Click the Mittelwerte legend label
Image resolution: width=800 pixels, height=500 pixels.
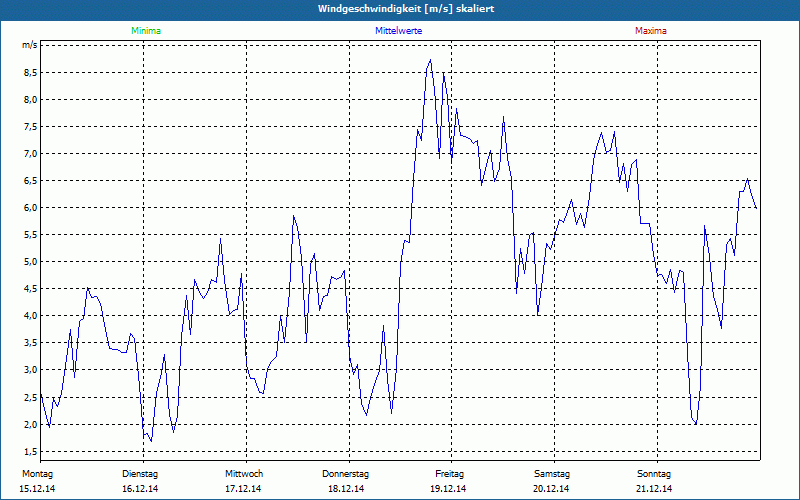coord(398,31)
